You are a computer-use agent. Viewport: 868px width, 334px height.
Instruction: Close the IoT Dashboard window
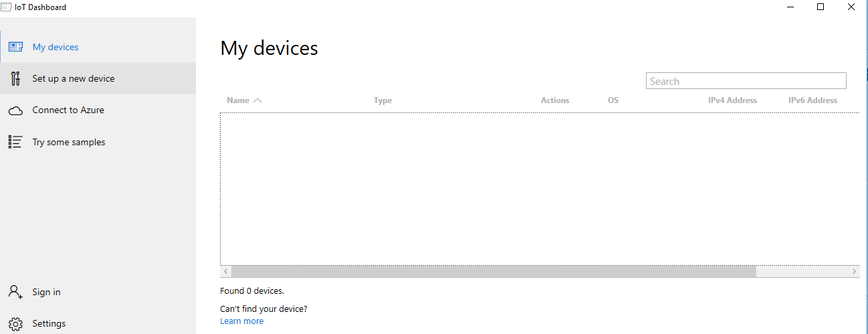(851, 7)
